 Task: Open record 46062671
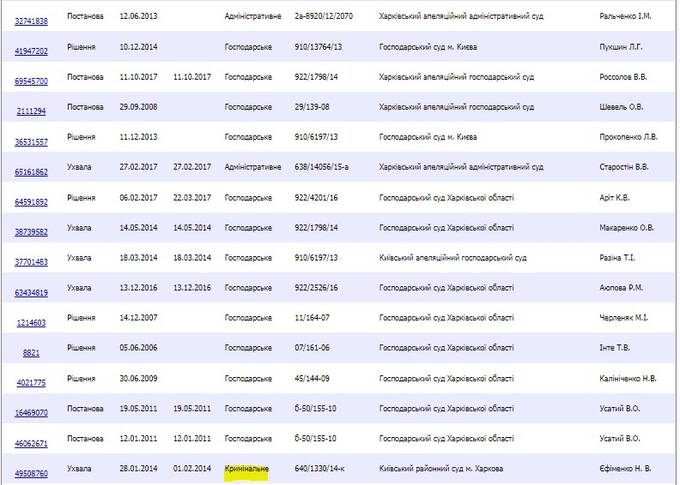point(31,441)
